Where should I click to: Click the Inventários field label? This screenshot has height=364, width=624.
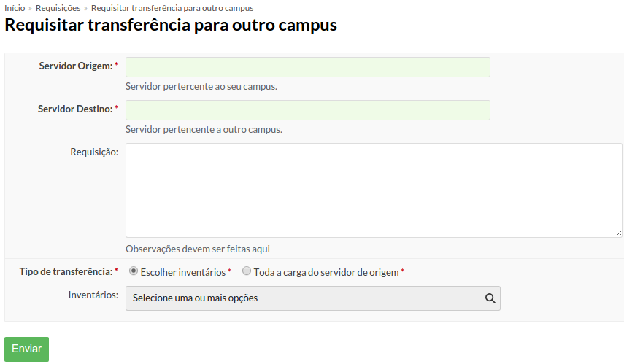click(x=93, y=295)
